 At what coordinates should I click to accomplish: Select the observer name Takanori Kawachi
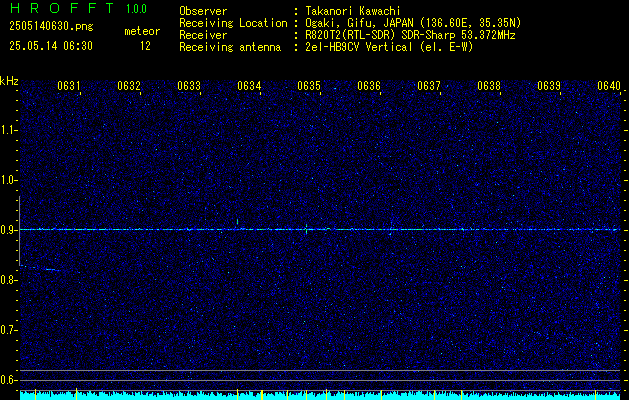[351, 11]
